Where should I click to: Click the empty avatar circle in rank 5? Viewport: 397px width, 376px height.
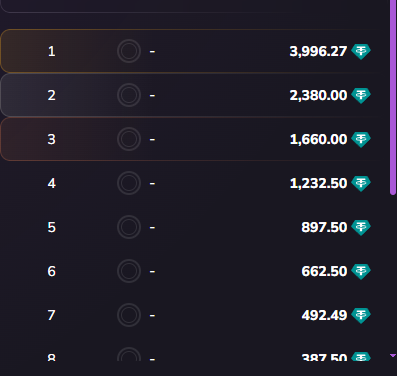coord(129,227)
